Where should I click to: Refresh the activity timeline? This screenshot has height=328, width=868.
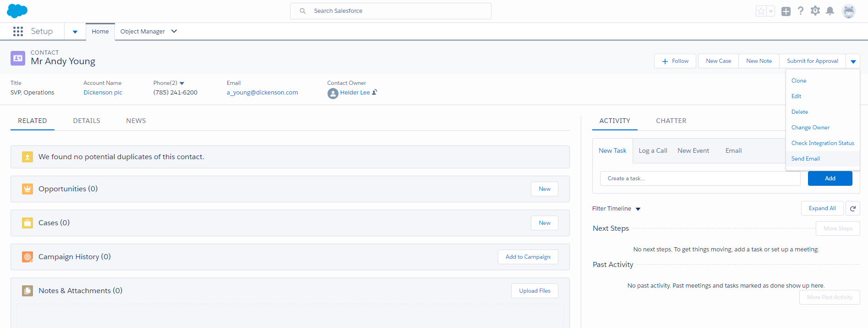pyautogui.click(x=853, y=208)
